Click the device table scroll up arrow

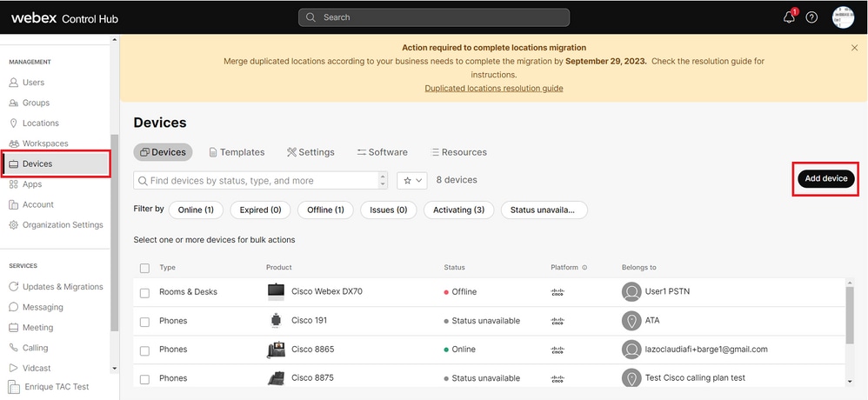850,282
